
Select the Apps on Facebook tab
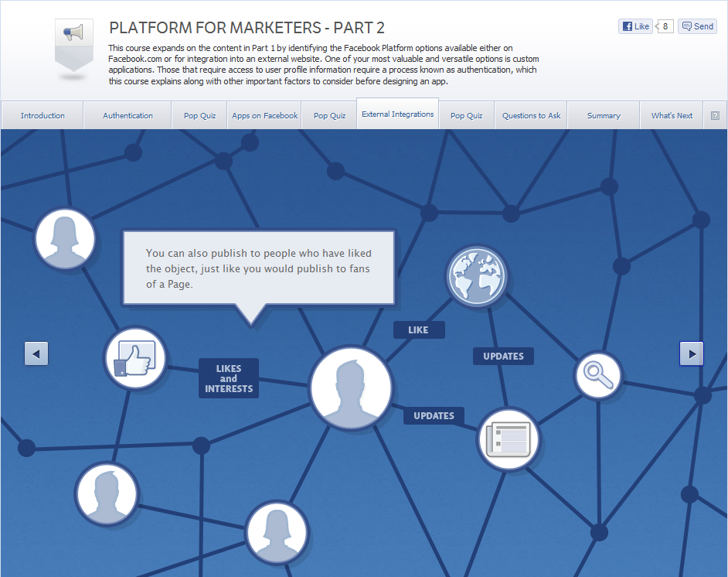pyautogui.click(x=264, y=116)
